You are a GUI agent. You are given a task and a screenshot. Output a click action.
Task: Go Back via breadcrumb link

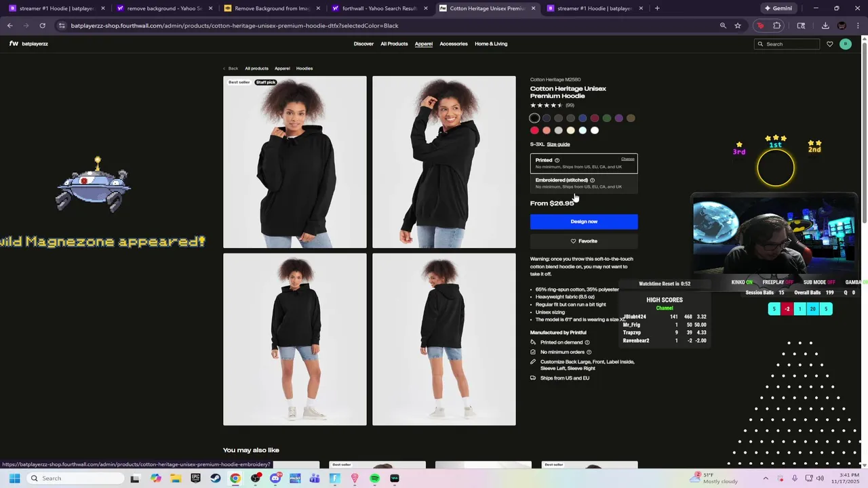pos(231,68)
